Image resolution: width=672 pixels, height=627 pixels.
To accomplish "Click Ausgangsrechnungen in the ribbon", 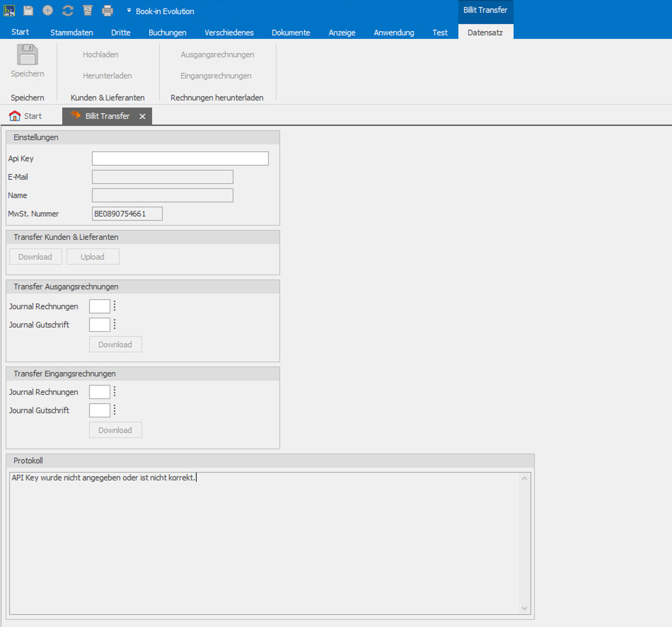I will tap(218, 54).
